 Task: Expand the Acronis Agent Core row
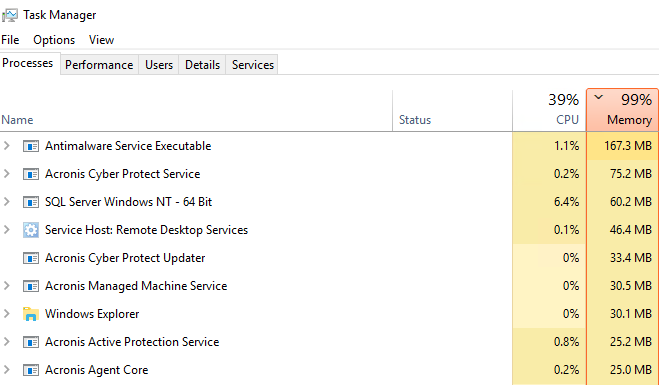point(7,370)
